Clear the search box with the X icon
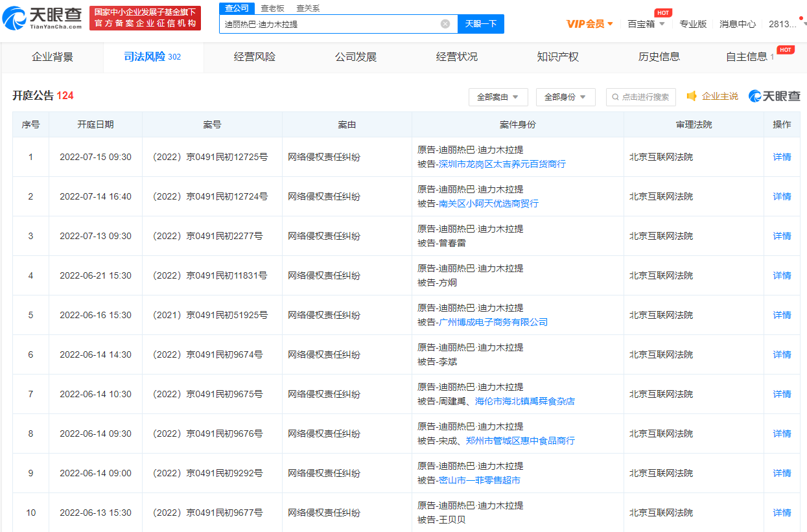Image resolution: width=807 pixels, height=532 pixels. pos(445,23)
